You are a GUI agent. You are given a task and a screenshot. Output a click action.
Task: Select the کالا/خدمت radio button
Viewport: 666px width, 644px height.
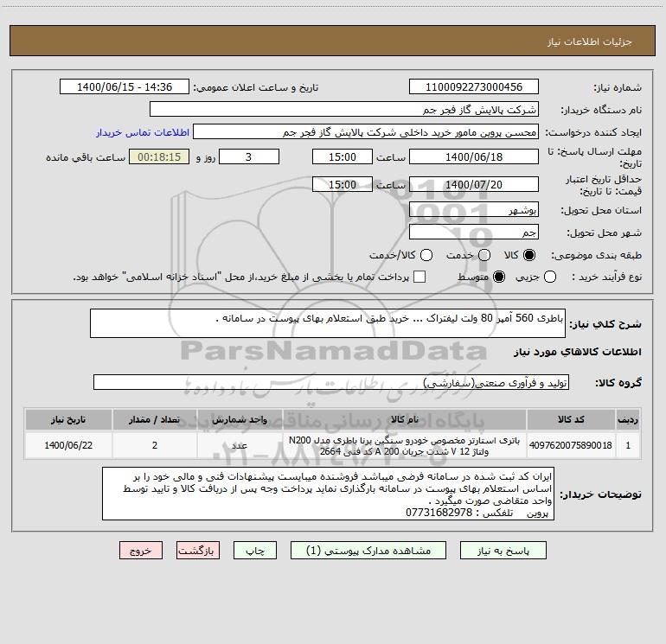point(426,255)
